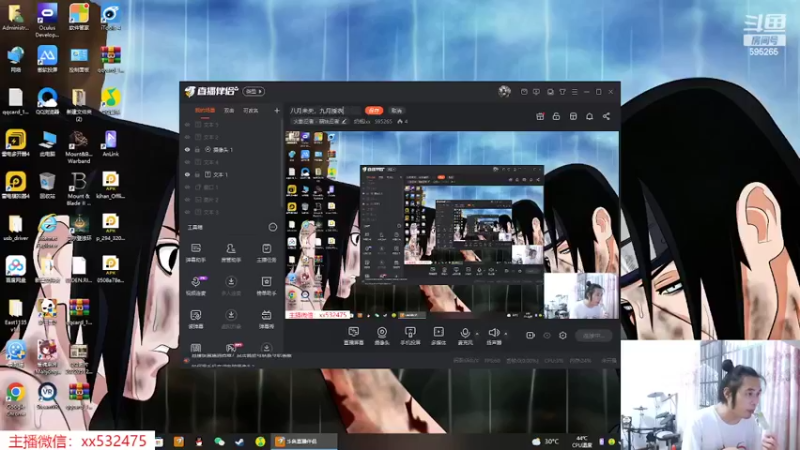Open the 回收站 recycle bin icon

coord(47,185)
